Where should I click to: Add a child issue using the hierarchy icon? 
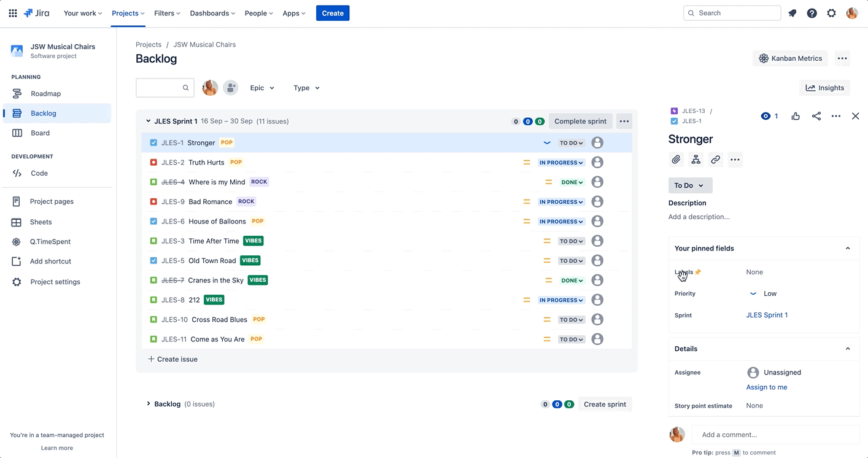[x=696, y=159]
